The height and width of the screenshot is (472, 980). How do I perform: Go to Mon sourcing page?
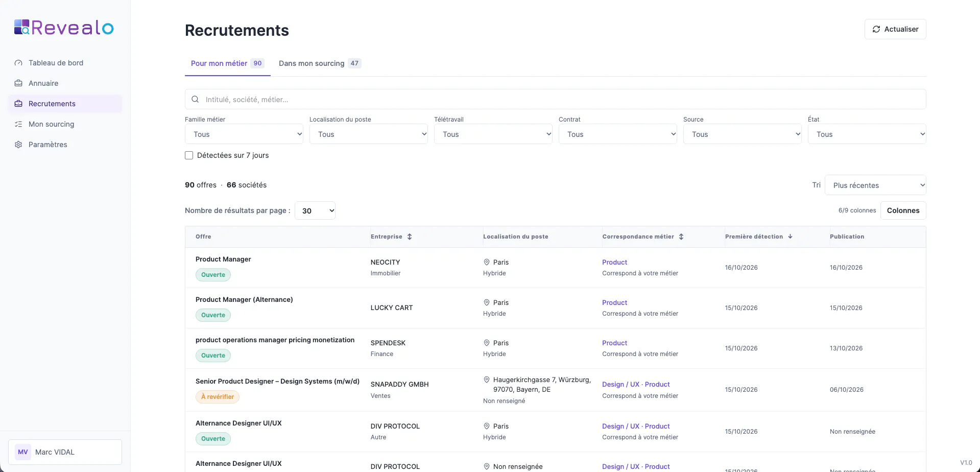click(x=65, y=124)
